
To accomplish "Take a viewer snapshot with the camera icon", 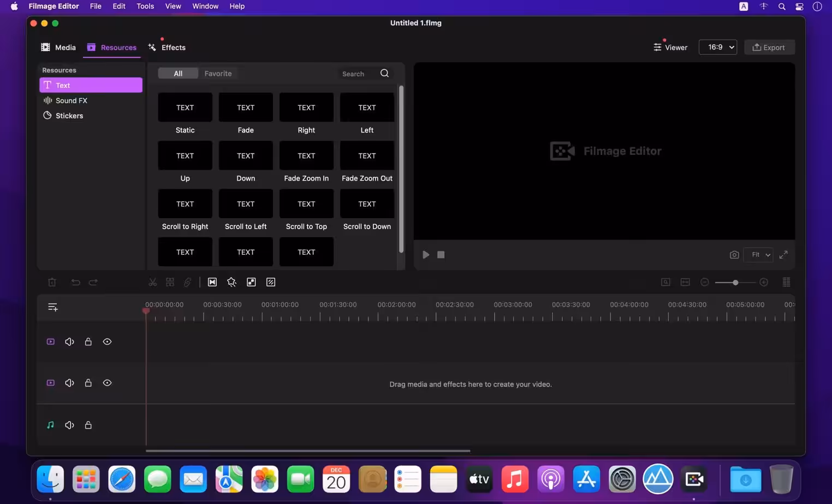I will pos(734,255).
